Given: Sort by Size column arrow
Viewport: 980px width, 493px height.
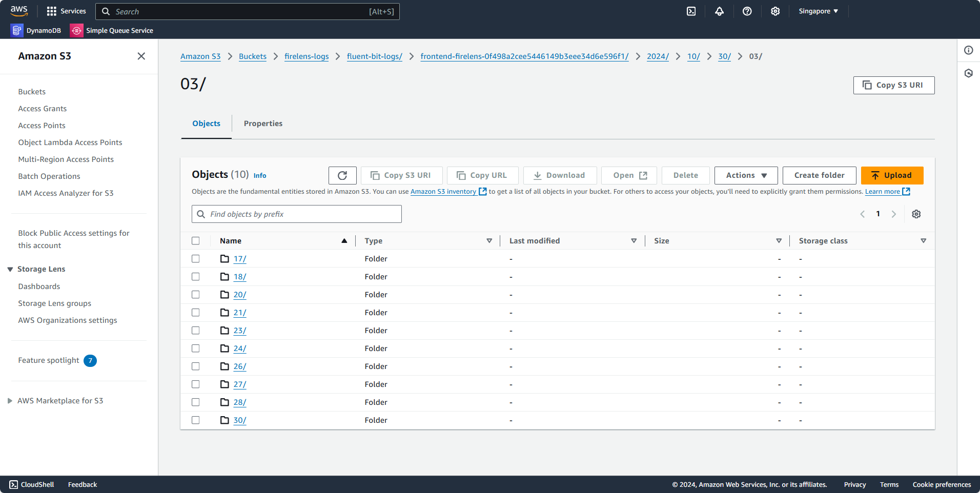Looking at the screenshot, I should pyautogui.click(x=779, y=241).
